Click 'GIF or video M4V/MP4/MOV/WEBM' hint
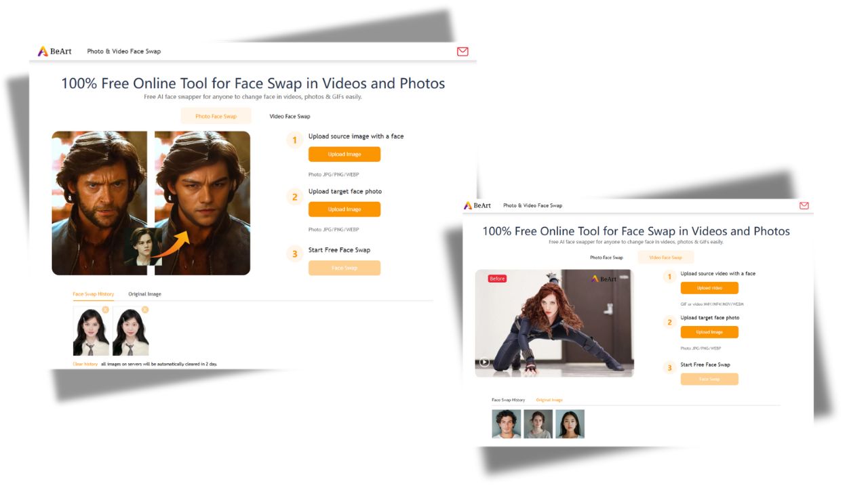 click(712, 304)
